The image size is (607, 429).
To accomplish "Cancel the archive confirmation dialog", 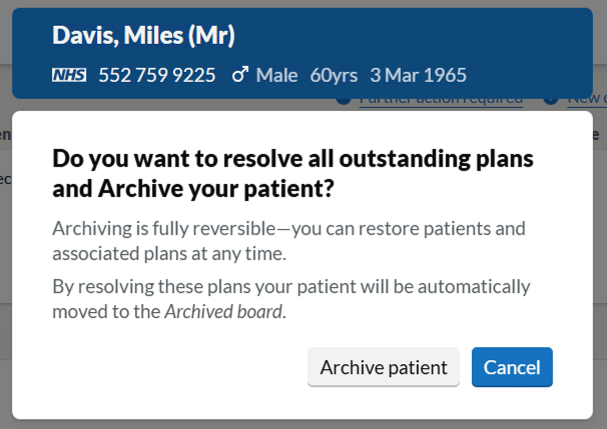I will click(512, 367).
